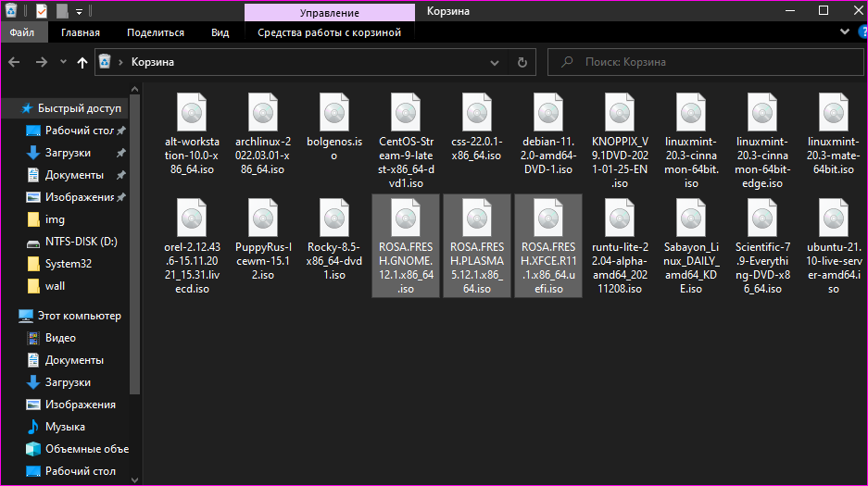Expand the address bar history dropdown
This screenshot has width=868, height=486.
(495, 62)
